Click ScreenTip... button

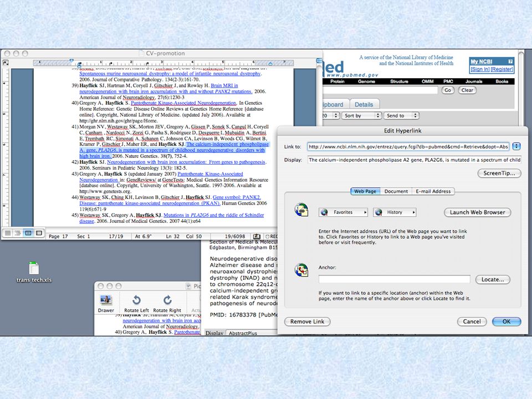[x=499, y=173]
